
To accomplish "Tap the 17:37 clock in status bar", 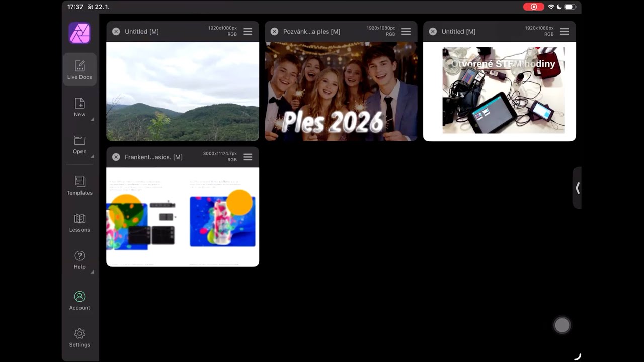I will (x=75, y=7).
